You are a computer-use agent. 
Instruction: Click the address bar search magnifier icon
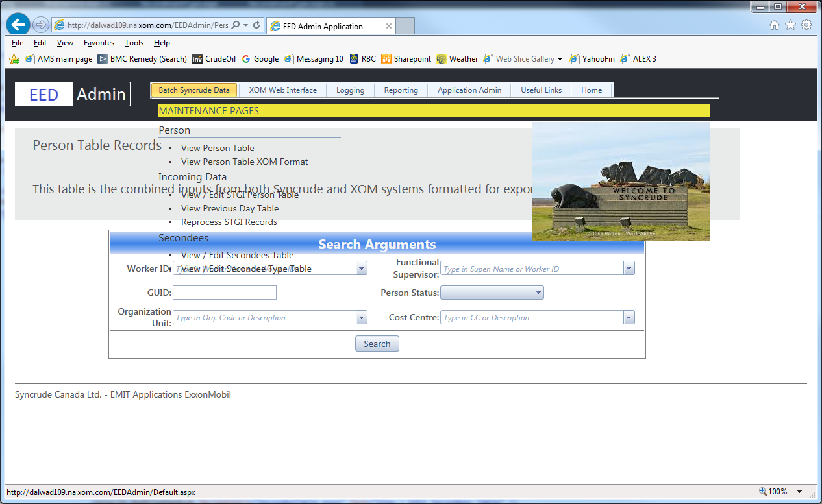[235, 25]
